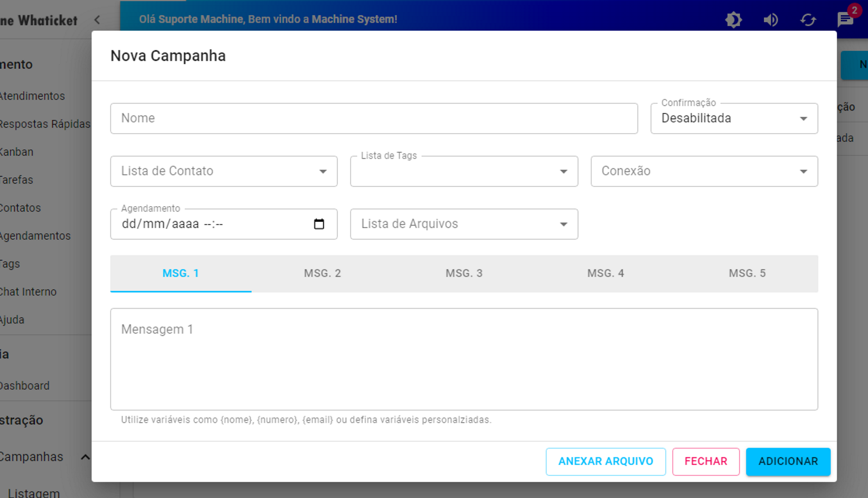This screenshot has width=868, height=498.
Task: Toggle dark mode brightness icon
Action: [733, 20]
